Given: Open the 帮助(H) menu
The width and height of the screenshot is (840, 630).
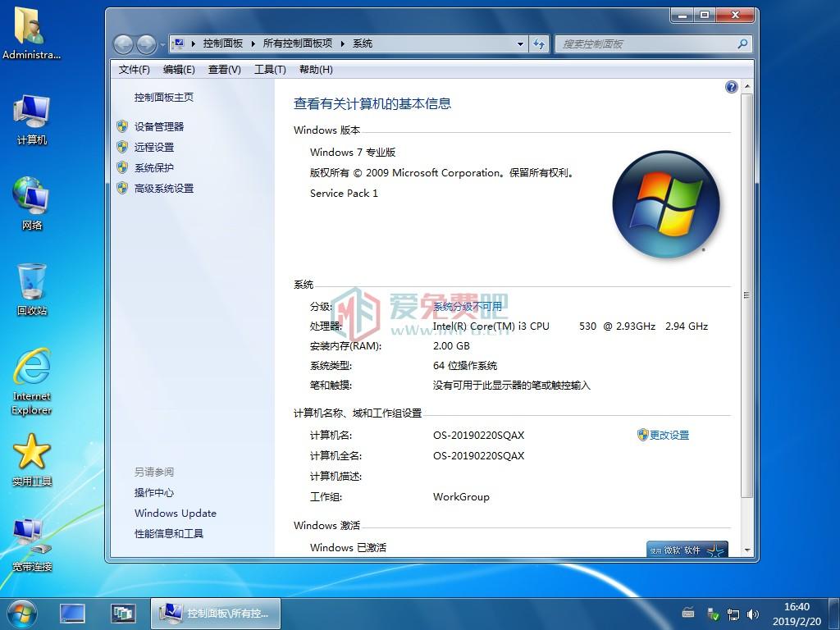Looking at the screenshot, I should (316, 70).
